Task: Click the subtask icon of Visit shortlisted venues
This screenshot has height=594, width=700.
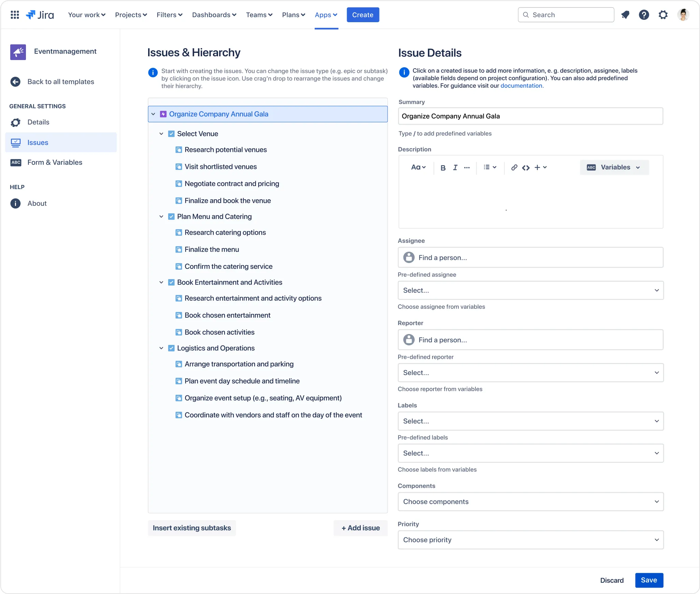Action: pos(178,167)
